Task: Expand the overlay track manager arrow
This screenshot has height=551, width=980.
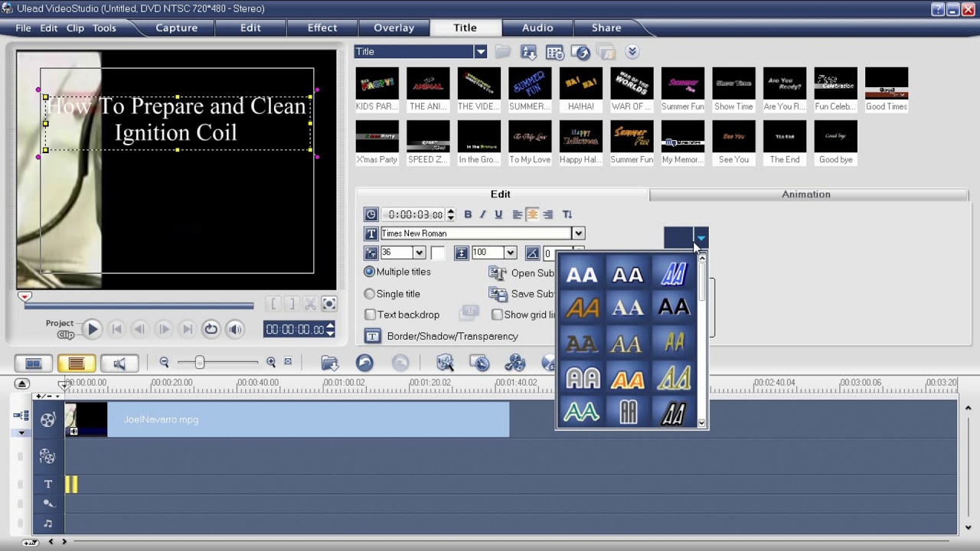Action: (x=21, y=433)
